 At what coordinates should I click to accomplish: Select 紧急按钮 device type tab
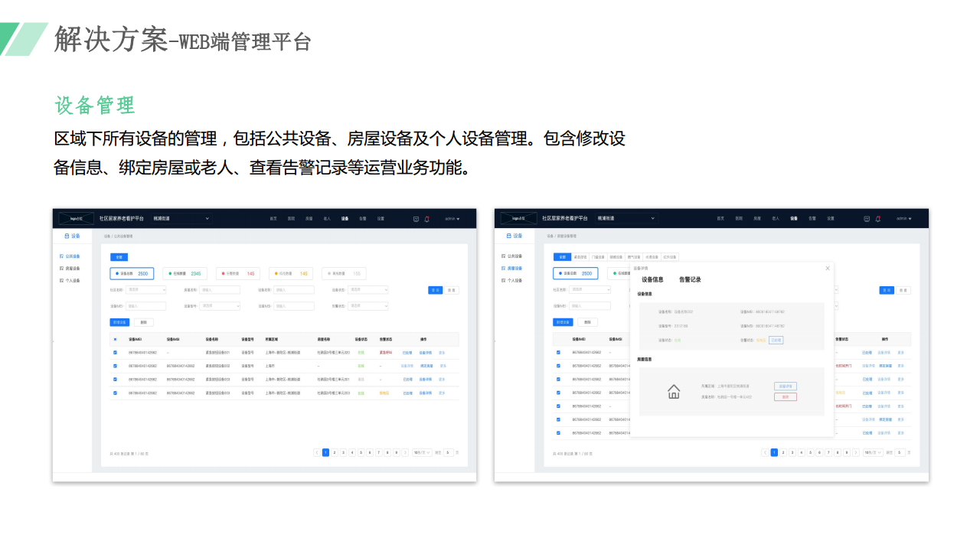click(x=580, y=257)
